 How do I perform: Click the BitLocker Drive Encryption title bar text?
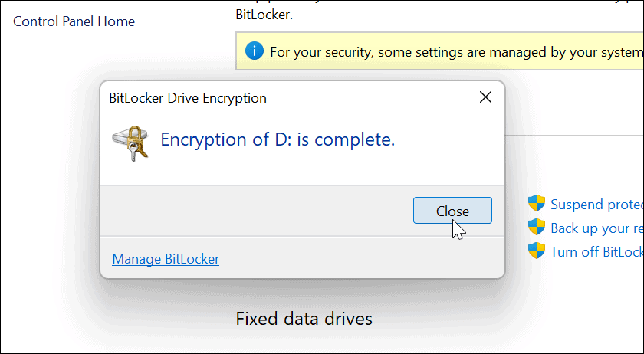click(x=188, y=98)
